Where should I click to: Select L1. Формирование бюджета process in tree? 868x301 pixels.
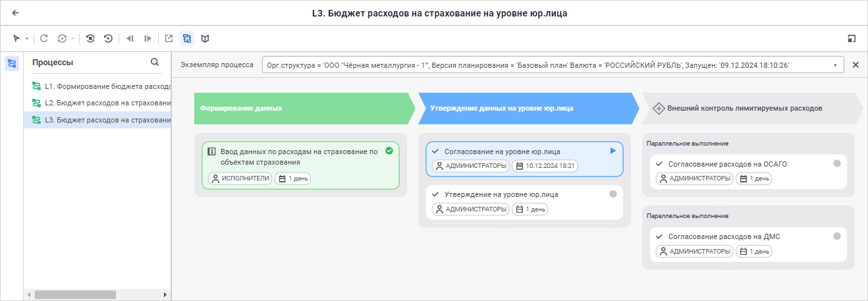[x=101, y=86]
